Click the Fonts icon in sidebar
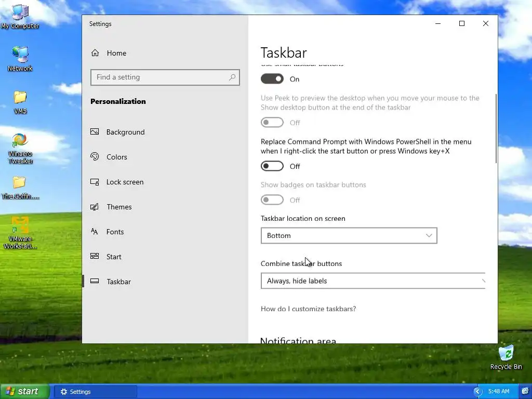 (95, 231)
